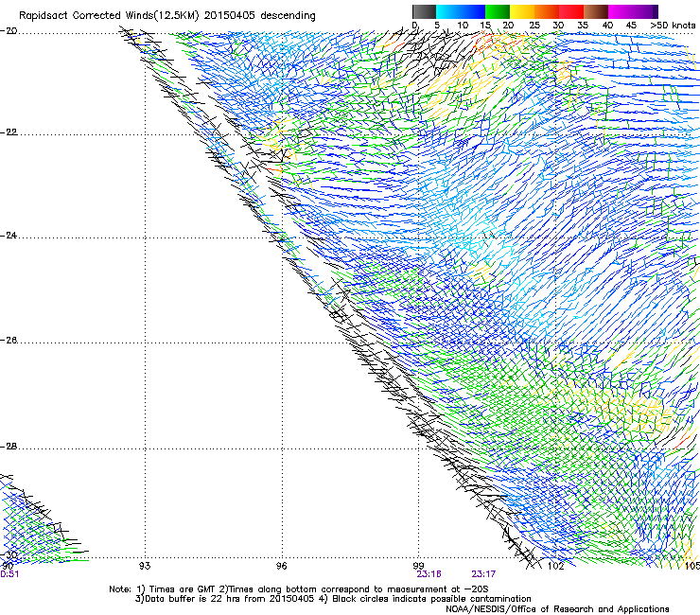Click the '-22' latitude axis label
The image size is (700, 615).
[9, 132]
